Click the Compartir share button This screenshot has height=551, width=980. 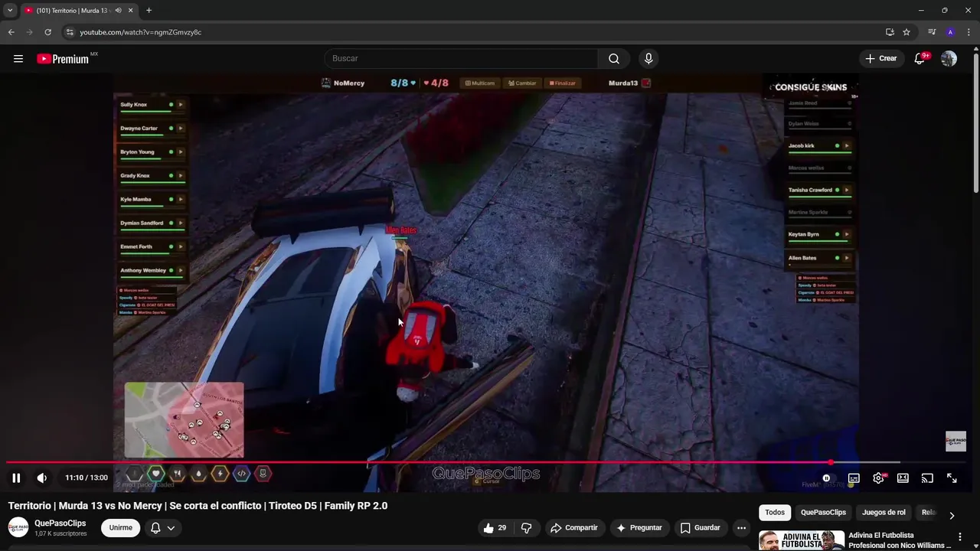coord(574,527)
